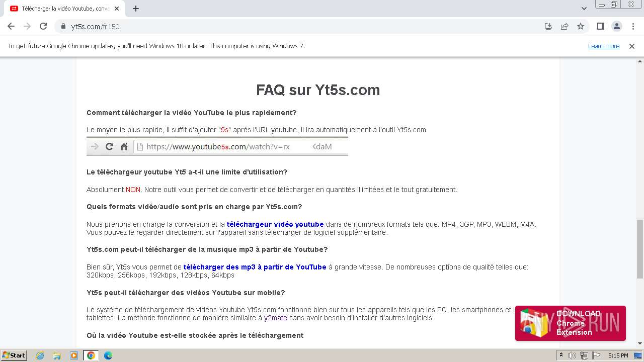Open the File Explorer taskbar icon

click(57, 355)
